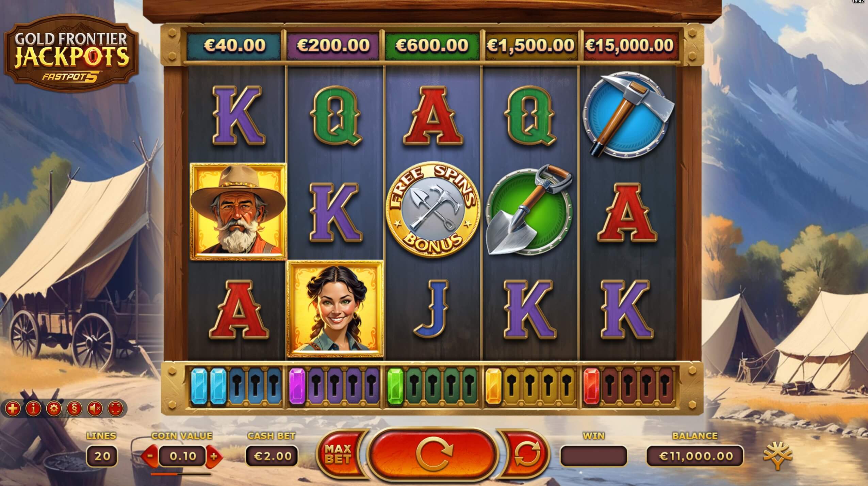Screen dimensions: 868x486
Task: Toggle sound with the speaker icon
Action: tap(95, 408)
